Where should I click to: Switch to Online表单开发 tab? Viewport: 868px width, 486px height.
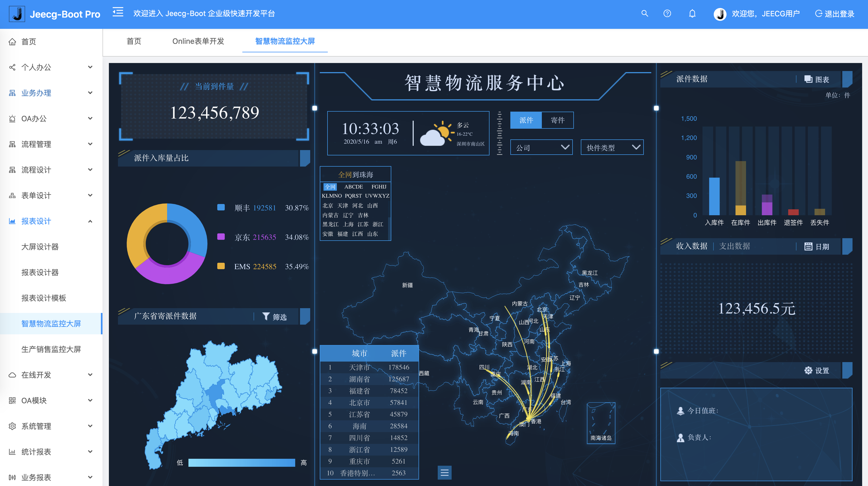[x=198, y=41]
